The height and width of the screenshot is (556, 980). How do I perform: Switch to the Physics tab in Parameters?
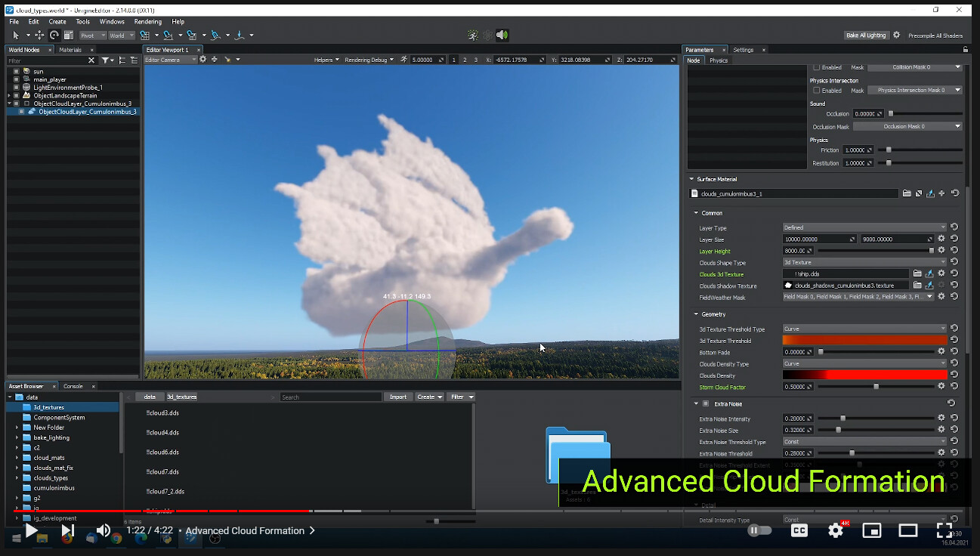719,60
